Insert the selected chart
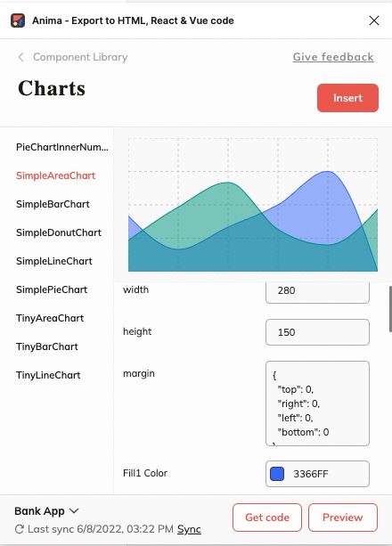The height and width of the screenshot is (546, 392). [x=347, y=98]
